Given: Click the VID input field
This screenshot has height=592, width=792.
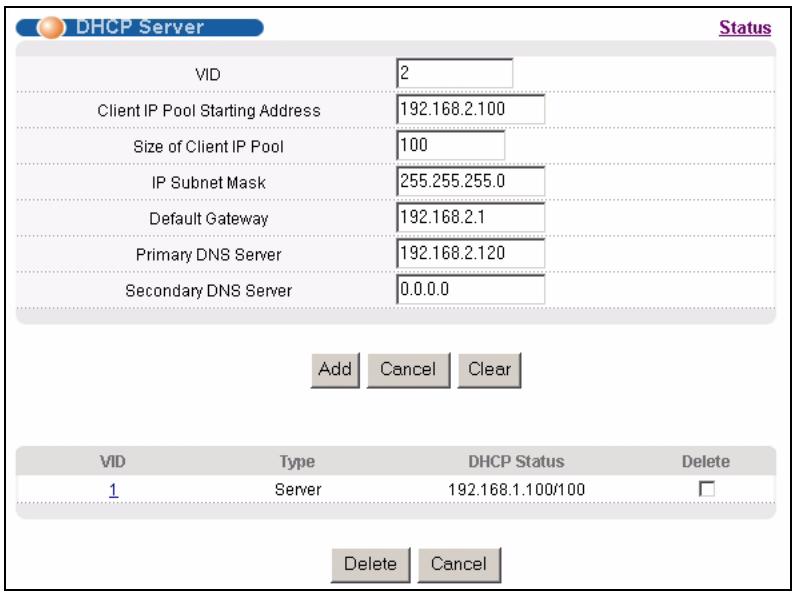Looking at the screenshot, I should 455,74.
